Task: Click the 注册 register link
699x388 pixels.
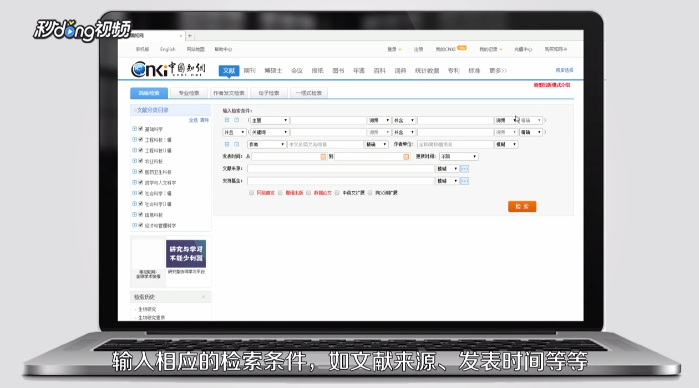Action: pos(418,50)
